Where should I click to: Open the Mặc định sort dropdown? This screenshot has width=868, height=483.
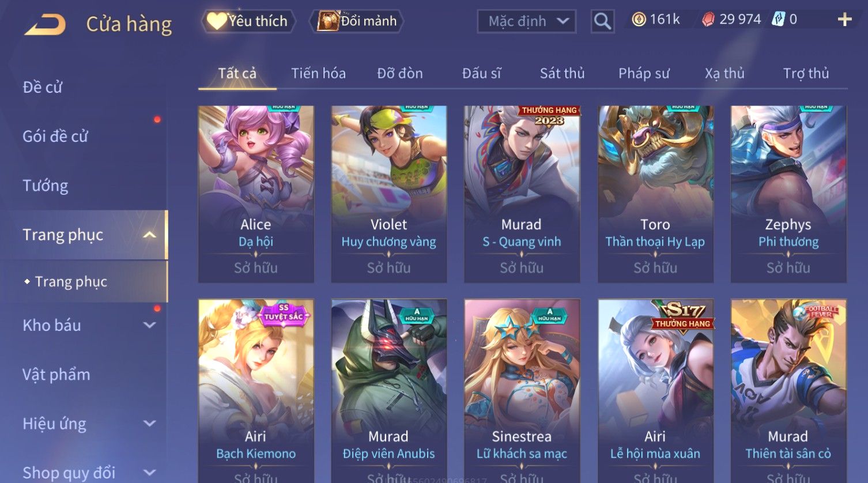(527, 21)
